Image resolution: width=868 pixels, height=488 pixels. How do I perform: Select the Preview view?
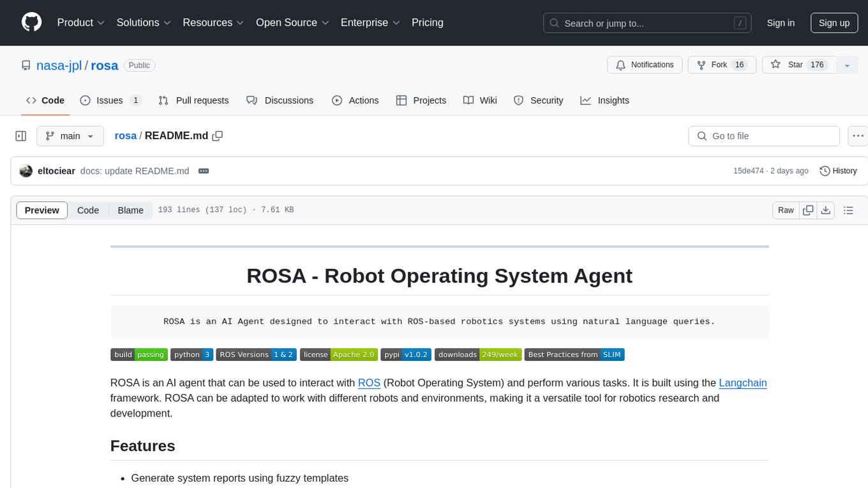point(42,210)
